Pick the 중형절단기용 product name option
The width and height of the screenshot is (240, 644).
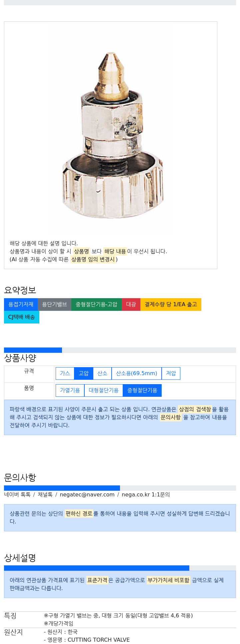pyautogui.click(x=142, y=390)
